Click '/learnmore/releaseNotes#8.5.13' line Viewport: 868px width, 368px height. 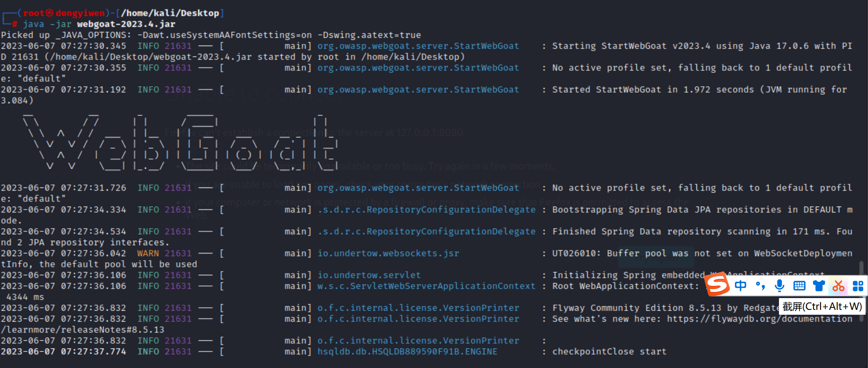pyautogui.click(x=83, y=330)
